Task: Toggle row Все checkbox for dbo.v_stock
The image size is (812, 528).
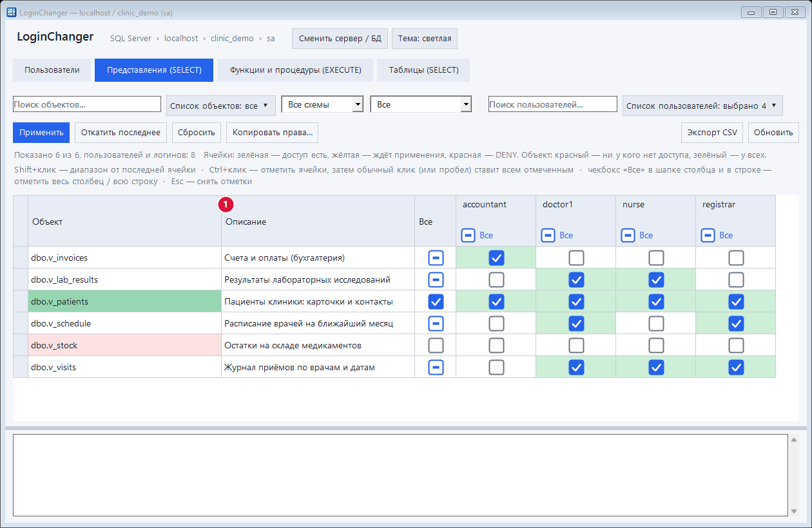Action: [436, 346]
